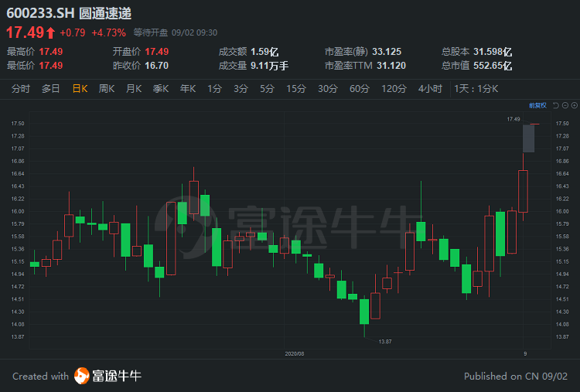Click the 市盈率(静) 33.125 value

click(x=387, y=52)
